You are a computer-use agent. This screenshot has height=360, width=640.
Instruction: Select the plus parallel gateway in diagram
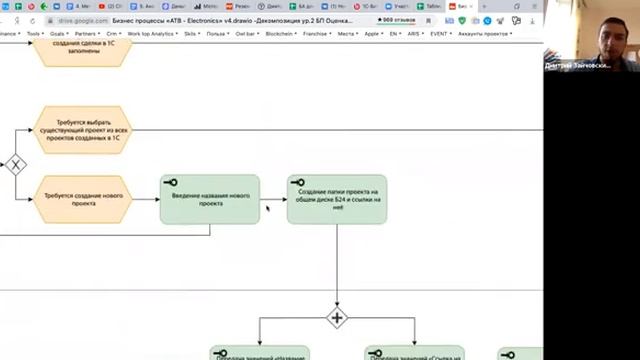[337, 318]
